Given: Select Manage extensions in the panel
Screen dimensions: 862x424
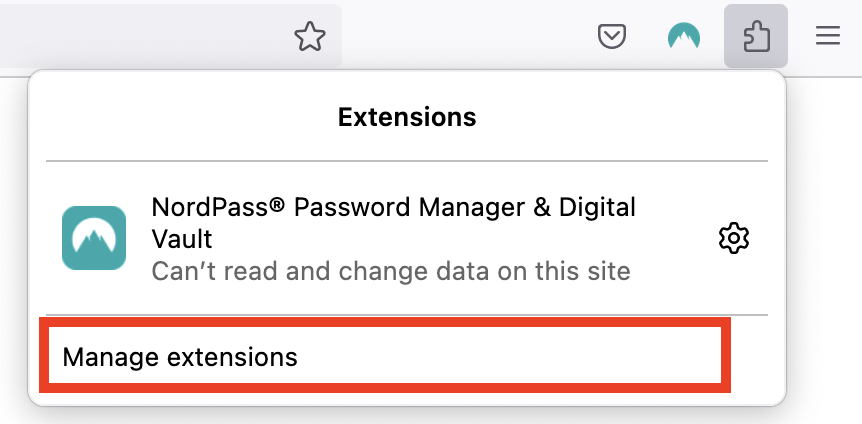Looking at the screenshot, I should pyautogui.click(x=180, y=357).
